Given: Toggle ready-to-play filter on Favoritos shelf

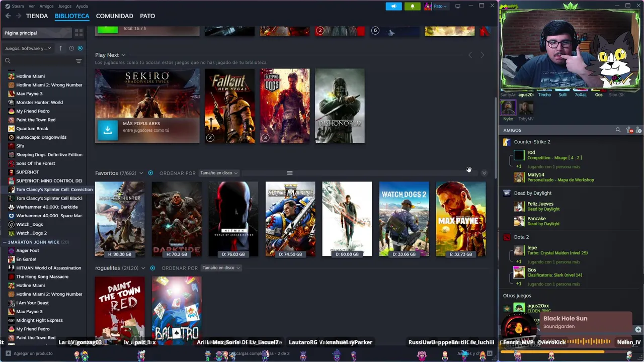Looking at the screenshot, I should 150,173.
